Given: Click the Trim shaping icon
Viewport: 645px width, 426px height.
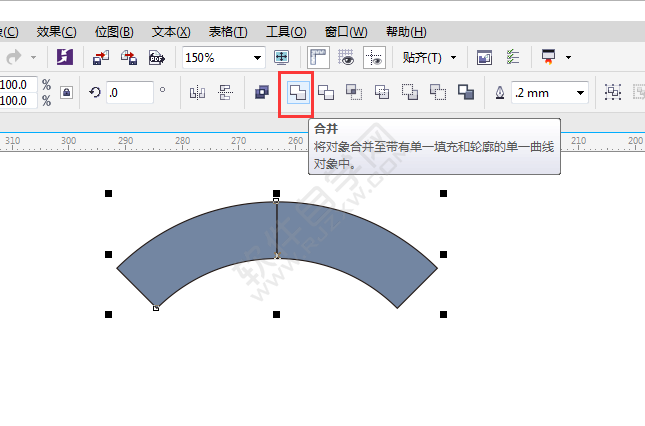Looking at the screenshot, I should 325,92.
